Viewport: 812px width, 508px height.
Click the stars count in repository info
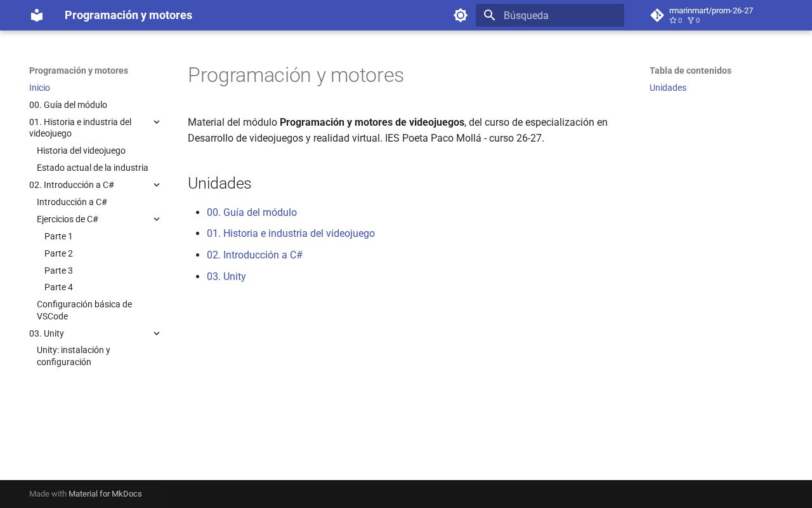click(676, 20)
